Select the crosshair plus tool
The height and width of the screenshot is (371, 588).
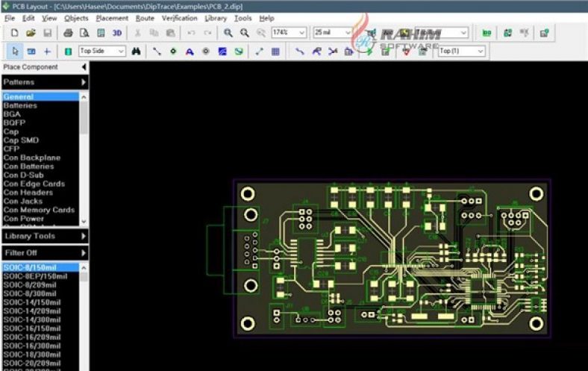pyautogui.click(x=47, y=52)
